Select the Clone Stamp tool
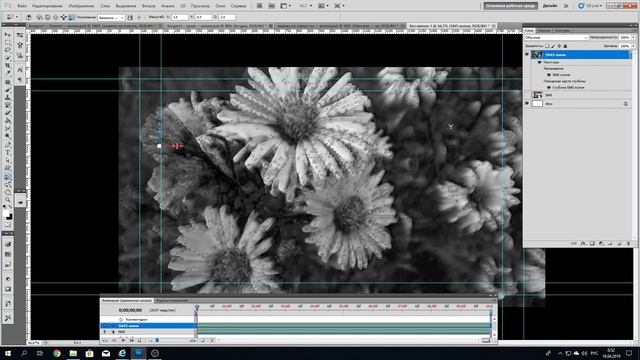The width and height of the screenshot is (640, 360). (x=8, y=98)
